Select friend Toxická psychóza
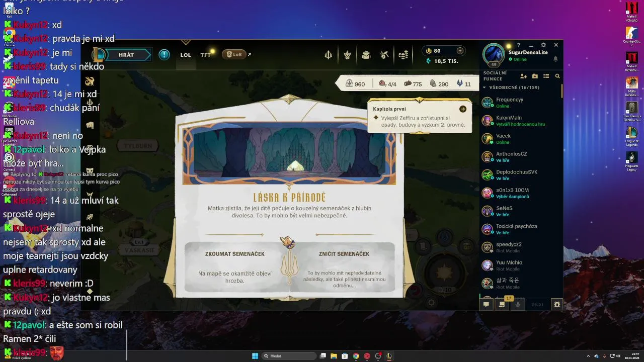Image resolution: width=644 pixels, height=362 pixels. tap(520, 229)
